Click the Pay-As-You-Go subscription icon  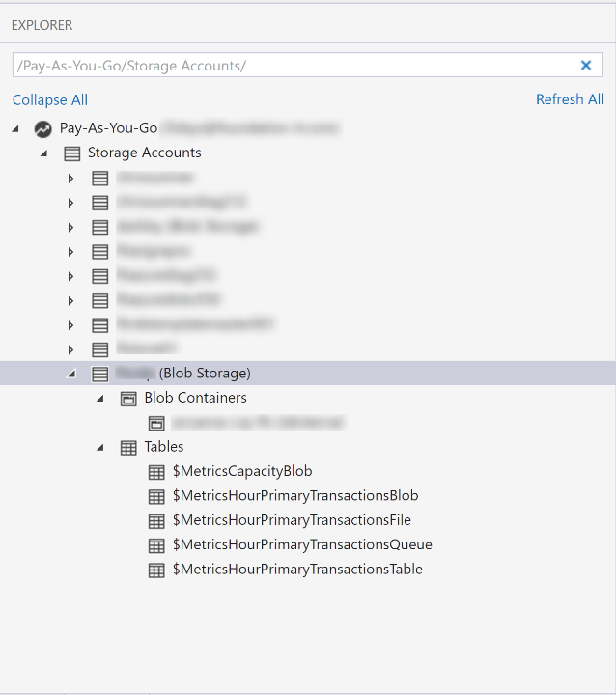(43, 129)
